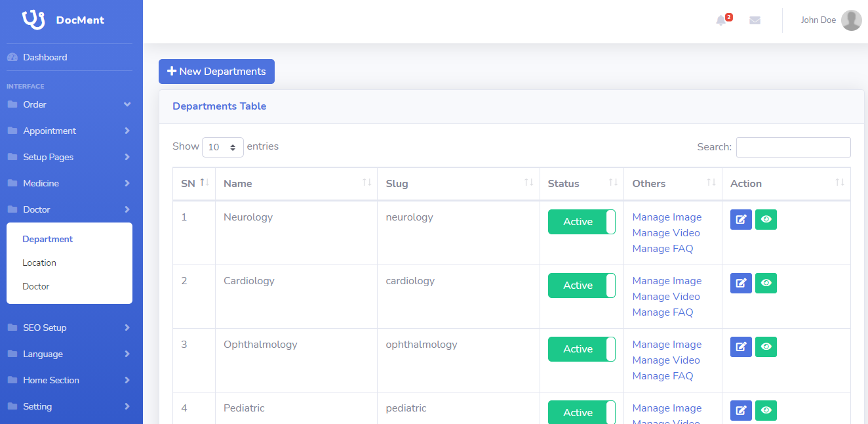Open the show entries count dropdown
The width and height of the screenshot is (868, 424).
pos(223,147)
